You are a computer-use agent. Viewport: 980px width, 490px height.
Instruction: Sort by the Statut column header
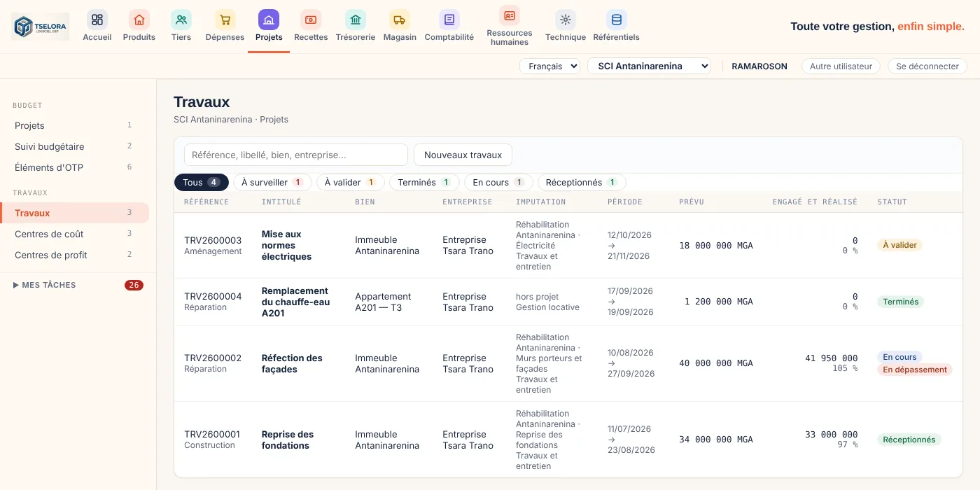892,202
